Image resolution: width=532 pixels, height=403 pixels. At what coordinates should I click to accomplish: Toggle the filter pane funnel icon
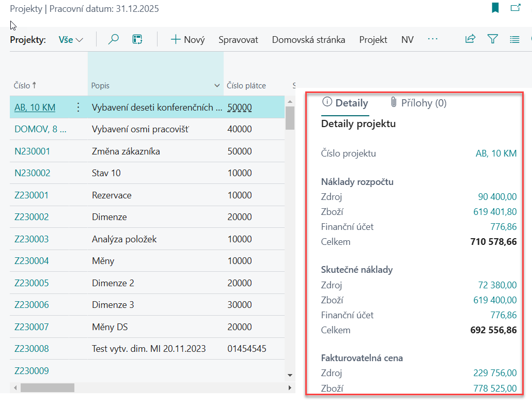point(492,39)
